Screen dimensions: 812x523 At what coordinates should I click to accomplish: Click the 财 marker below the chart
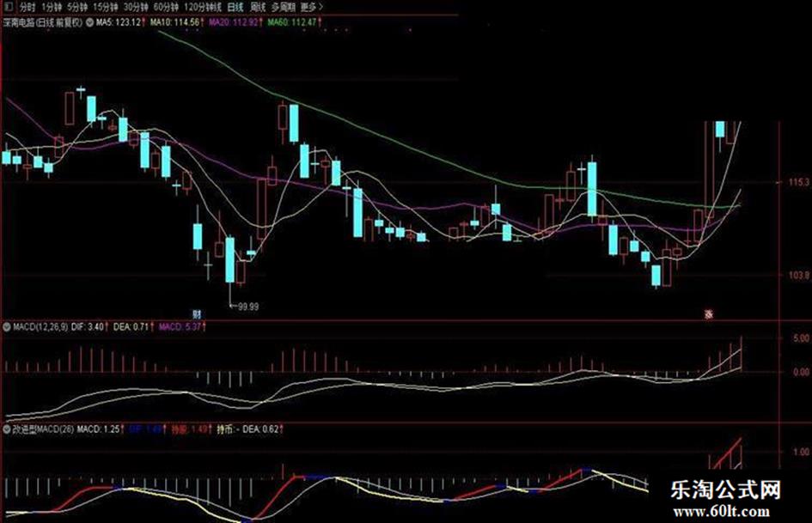point(197,313)
